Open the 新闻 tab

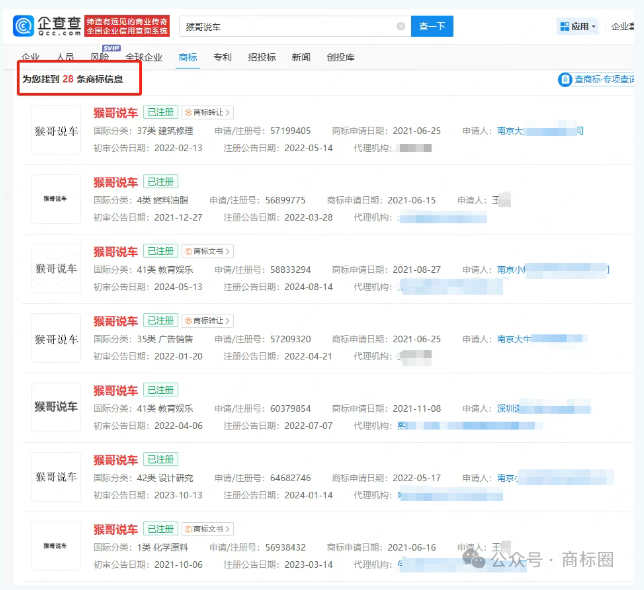[x=301, y=58]
